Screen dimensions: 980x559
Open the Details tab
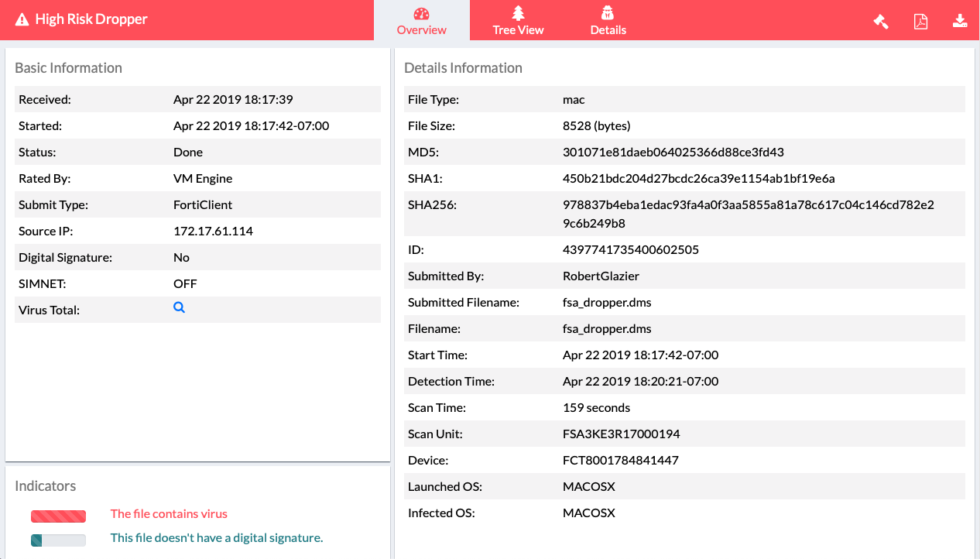608,21
